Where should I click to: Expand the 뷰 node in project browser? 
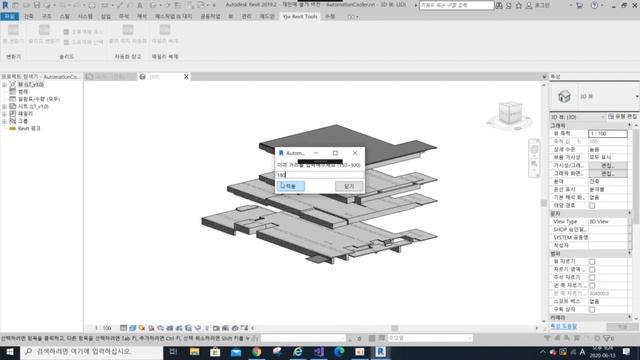pos(4,84)
